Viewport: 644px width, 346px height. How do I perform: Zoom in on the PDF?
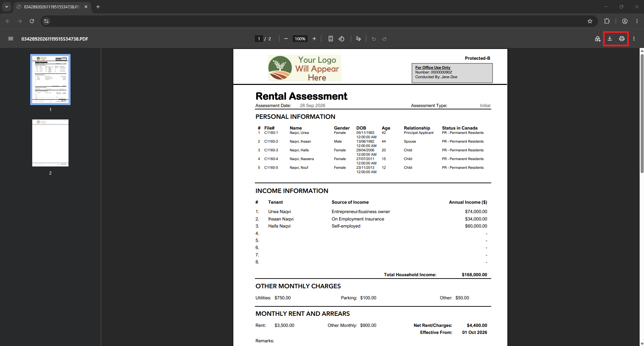coord(314,39)
